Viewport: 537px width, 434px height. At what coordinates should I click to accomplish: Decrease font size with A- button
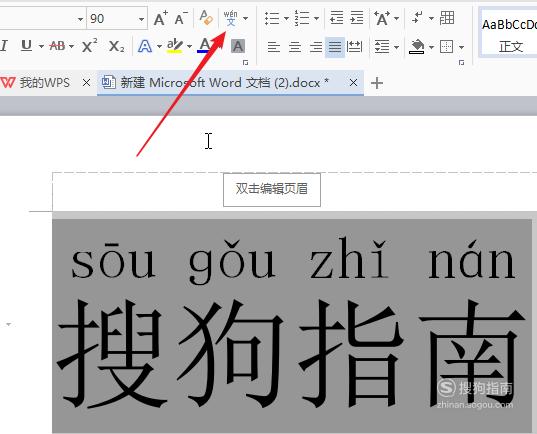point(181,18)
